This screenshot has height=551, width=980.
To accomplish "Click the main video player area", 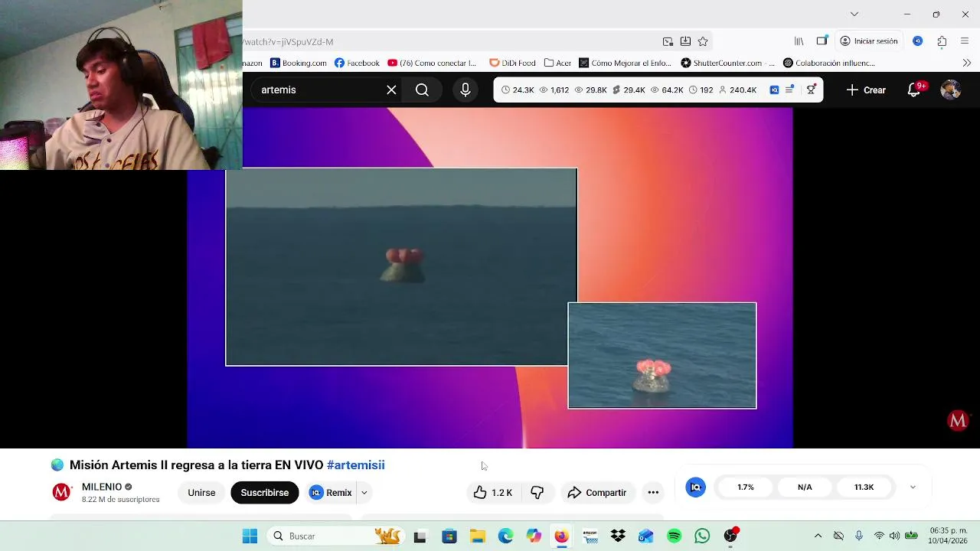I will (x=490, y=277).
